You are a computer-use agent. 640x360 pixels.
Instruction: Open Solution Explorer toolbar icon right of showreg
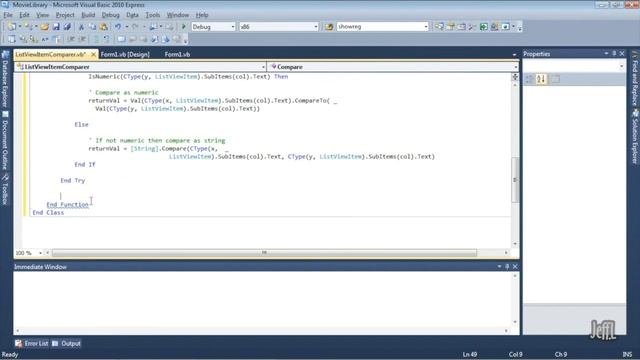click(x=439, y=27)
